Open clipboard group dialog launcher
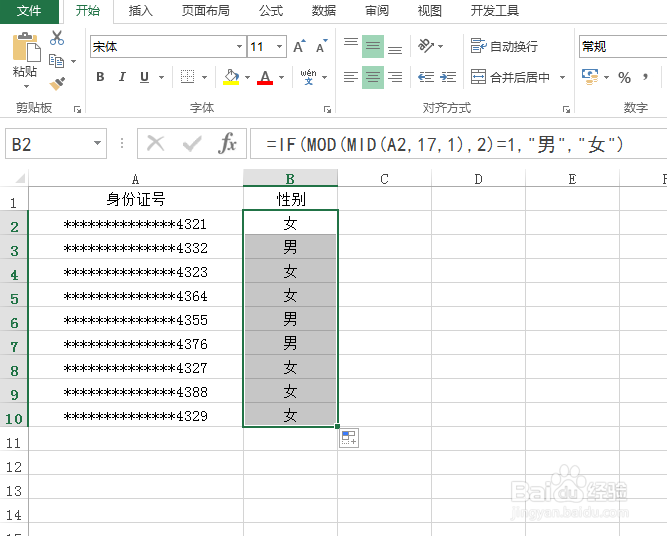667x536 pixels. [77, 110]
